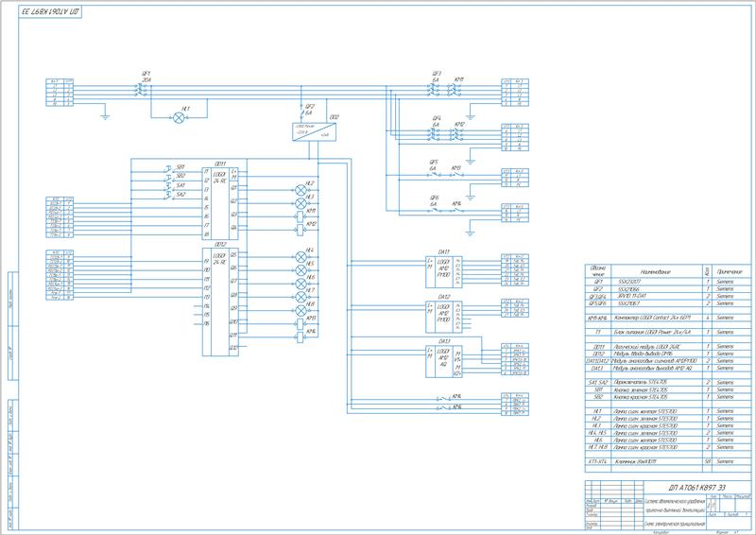The height and width of the screenshot is (535, 756).
Task: Select the I16 input pin of DD1.2
Action: pyautogui.click(x=206, y=323)
